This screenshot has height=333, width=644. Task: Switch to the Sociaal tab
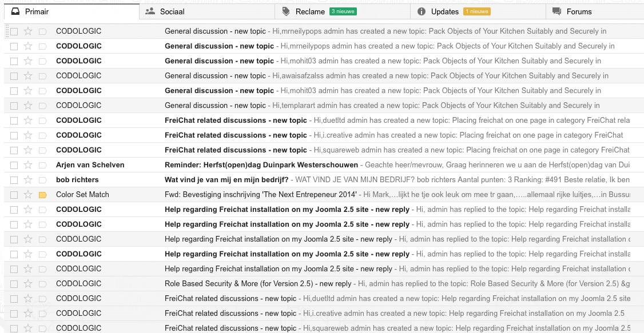[207, 11]
